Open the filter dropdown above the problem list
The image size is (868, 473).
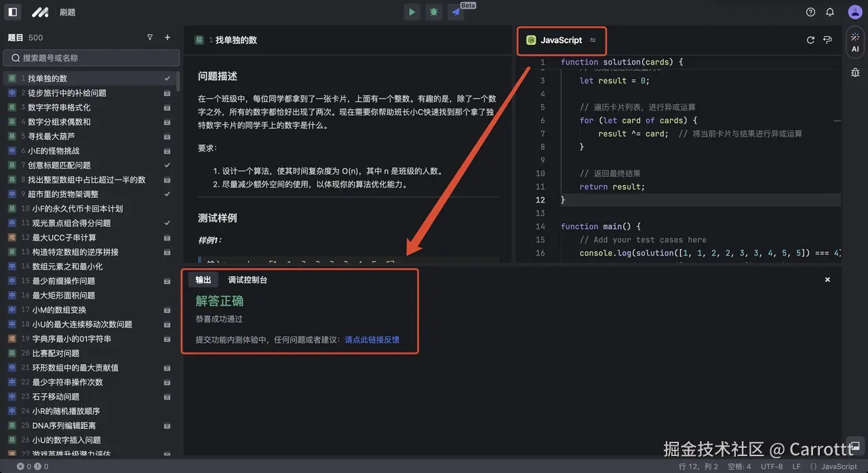click(x=150, y=37)
